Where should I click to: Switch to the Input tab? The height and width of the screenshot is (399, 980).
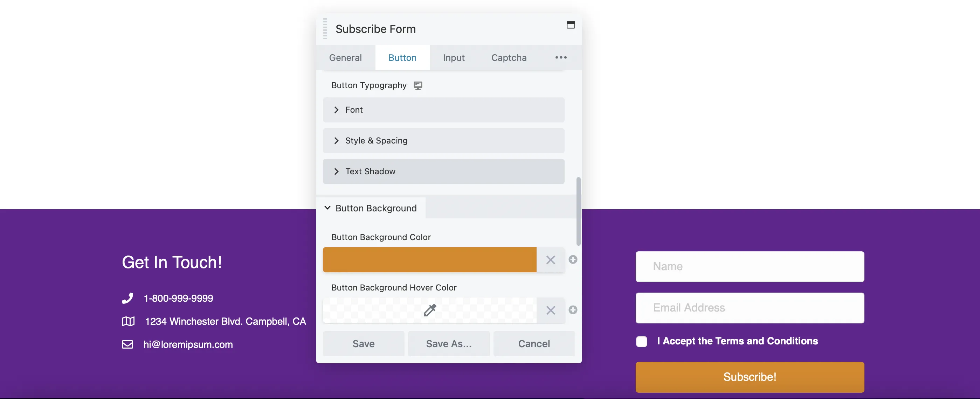[454, 57]
